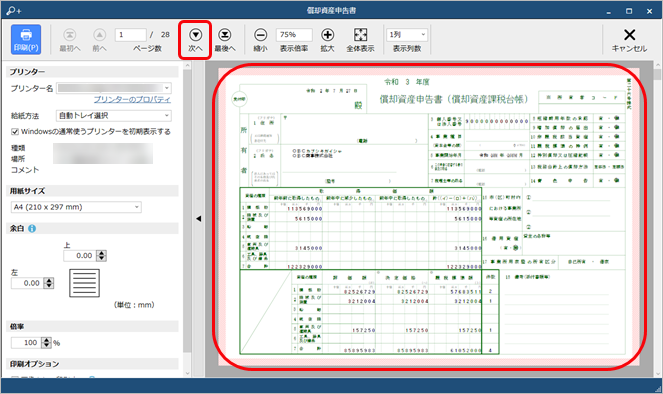This screenshot has height=394, width=663.
Task: Fit whole page with 全体表示
Action: pyautogui.click(x=360, y=40)
